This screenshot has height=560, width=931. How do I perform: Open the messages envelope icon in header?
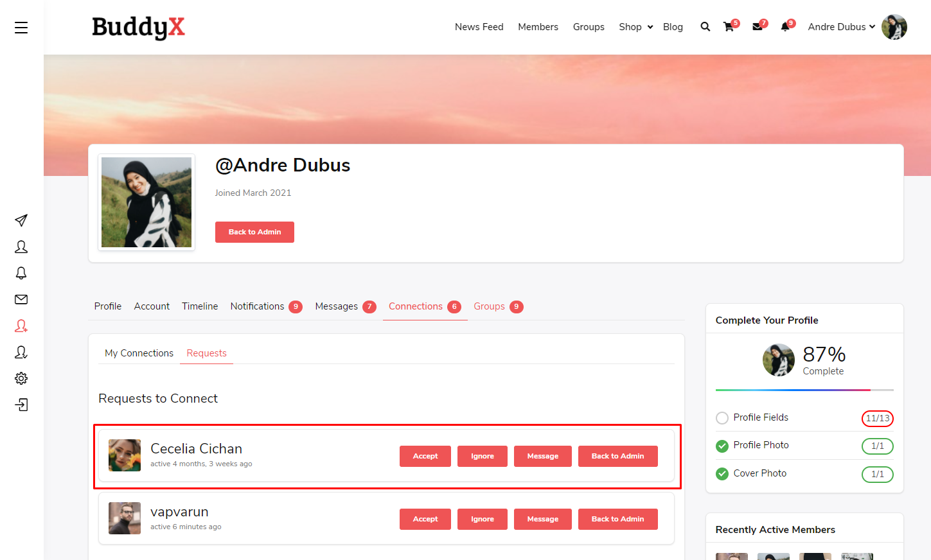pyautogui.click(x=756, y=27)
